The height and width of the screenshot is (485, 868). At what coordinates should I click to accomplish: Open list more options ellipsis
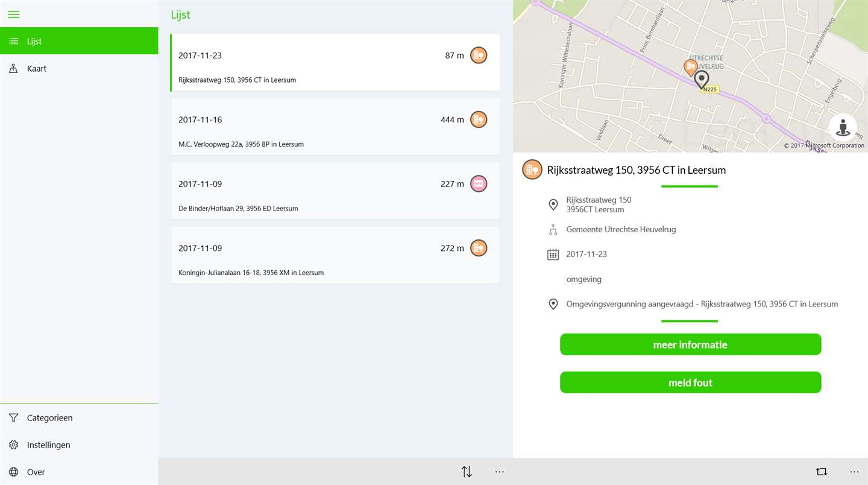pos(499,472)
